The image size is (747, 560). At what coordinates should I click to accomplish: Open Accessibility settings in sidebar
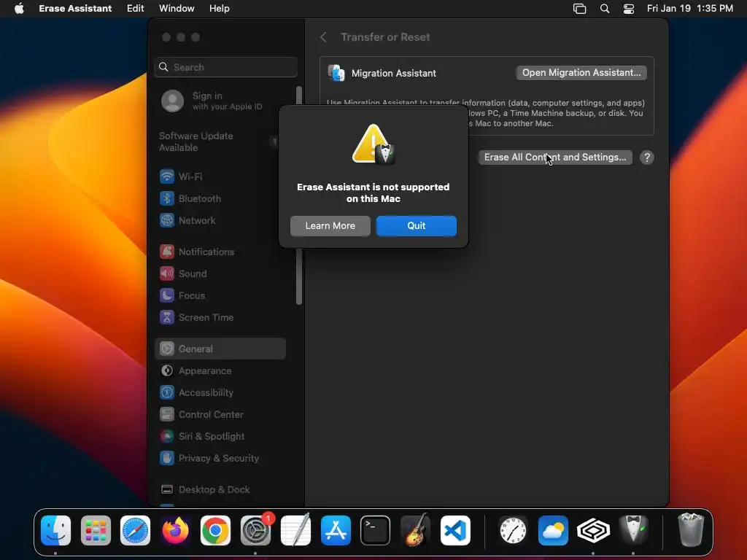220,393
